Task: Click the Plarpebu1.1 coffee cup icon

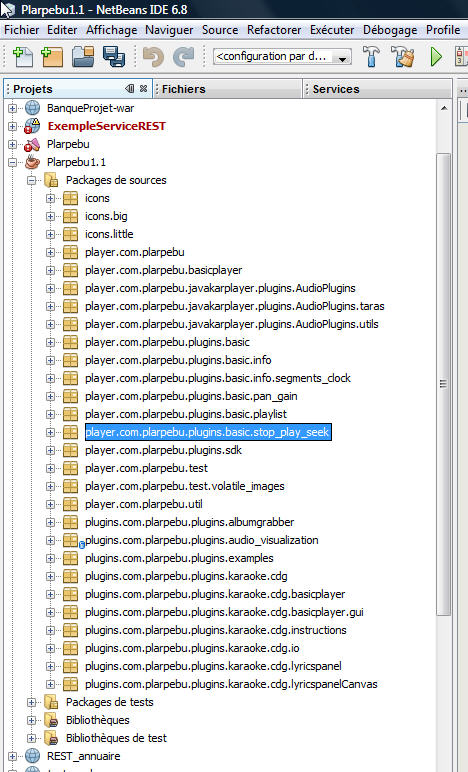Action: [32, 162]
